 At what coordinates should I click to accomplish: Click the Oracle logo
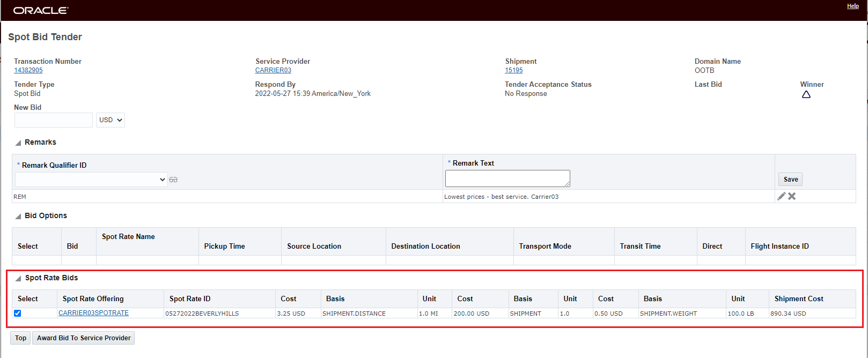tap(41, 10)
